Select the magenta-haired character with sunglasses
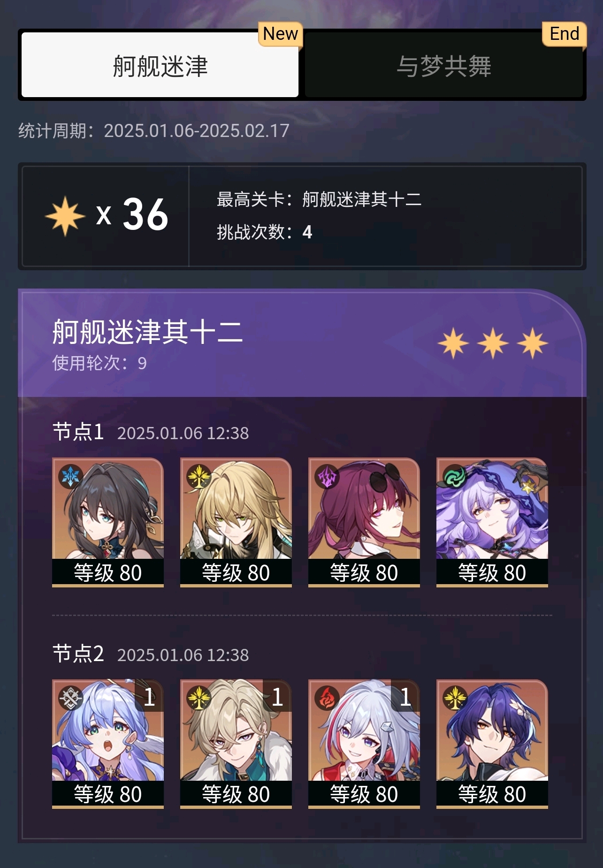Image resolution: width=603 pixels, height=868 pixels. coord(364,522)
